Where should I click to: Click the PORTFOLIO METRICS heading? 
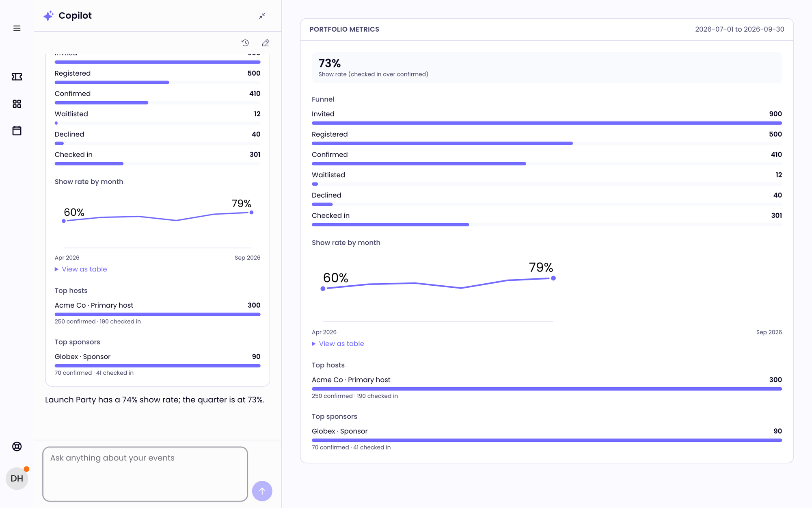(344, 29)
